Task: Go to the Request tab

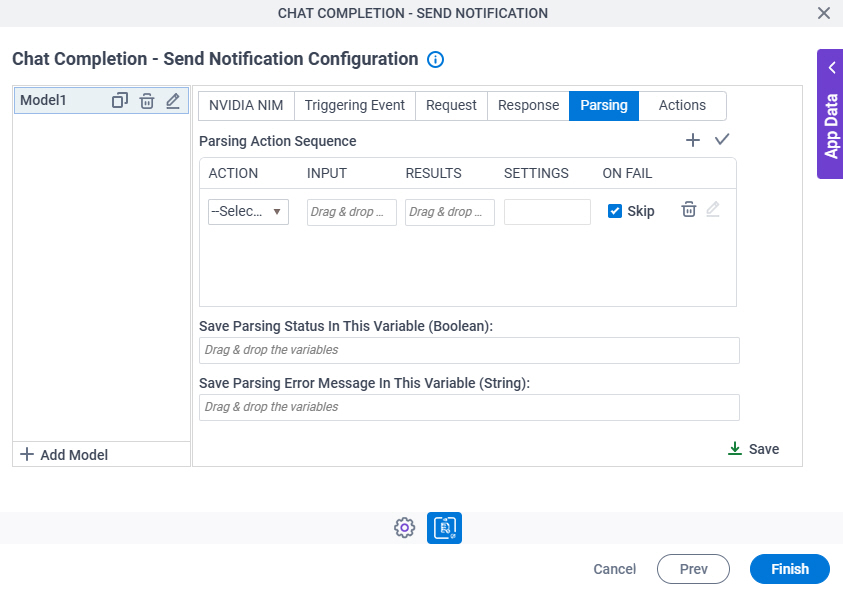Action: (451, 105)
